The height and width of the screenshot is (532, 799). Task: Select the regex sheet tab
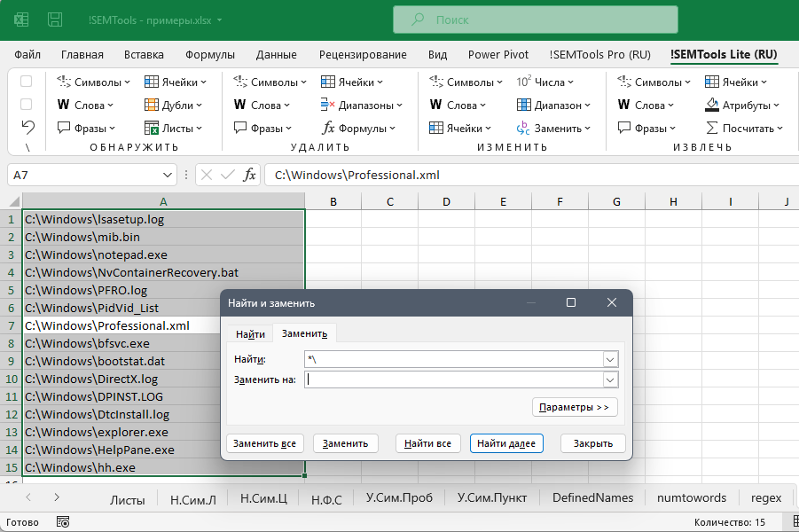[766, 497]
